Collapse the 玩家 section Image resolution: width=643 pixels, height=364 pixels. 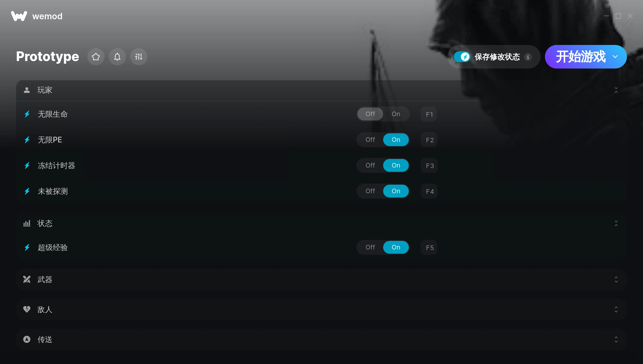click(616, 90)
